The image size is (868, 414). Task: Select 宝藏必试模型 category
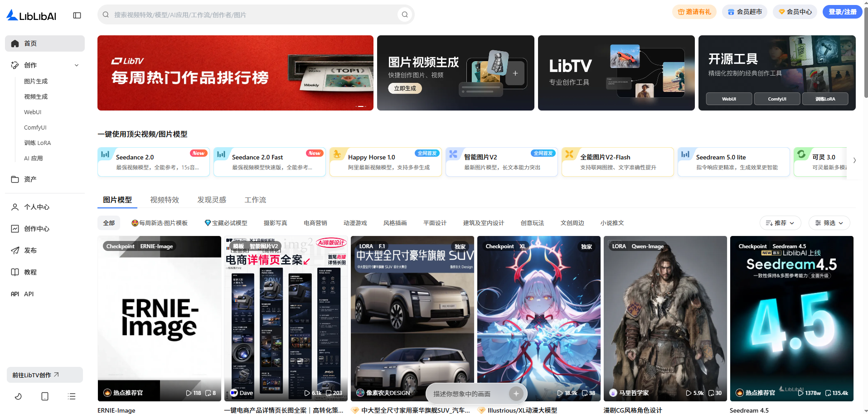pyautogui.click(x=226, y=223)
